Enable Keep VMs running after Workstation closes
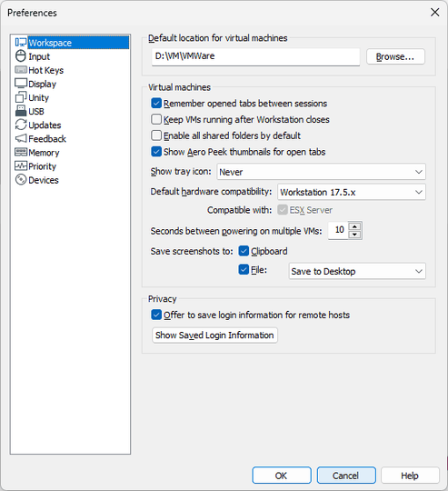The height and width of the screenshot is (491, 448). point(156,119)
